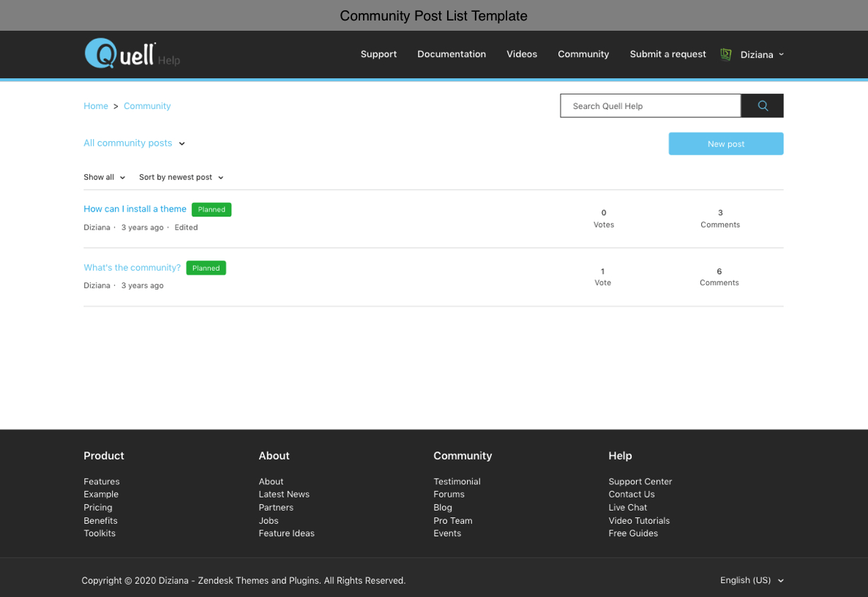868x597 pixels.
Task: Open the Show all filter dropdown
Action: tap(104, 178)
